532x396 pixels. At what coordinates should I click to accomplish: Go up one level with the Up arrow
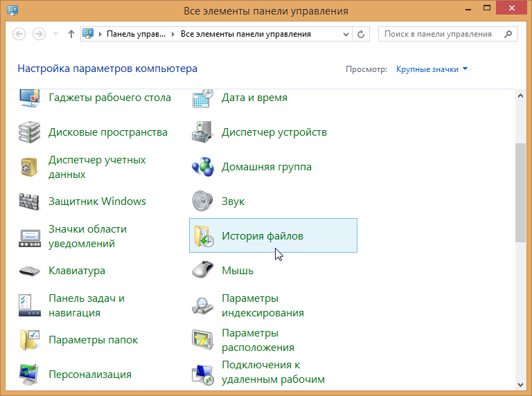coord(71,34)
